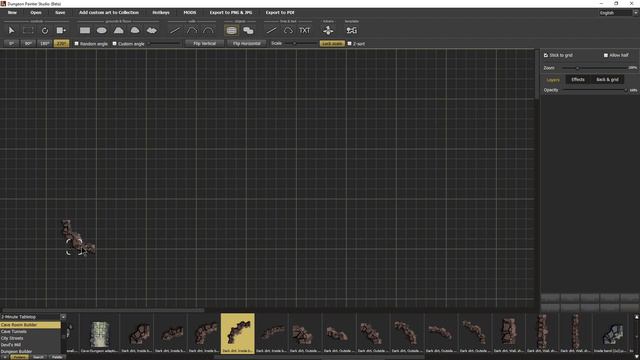This screenshot has height=360, width=640.
Task: Click the Flip Horizontal button
Action: (x=247, y=43)
